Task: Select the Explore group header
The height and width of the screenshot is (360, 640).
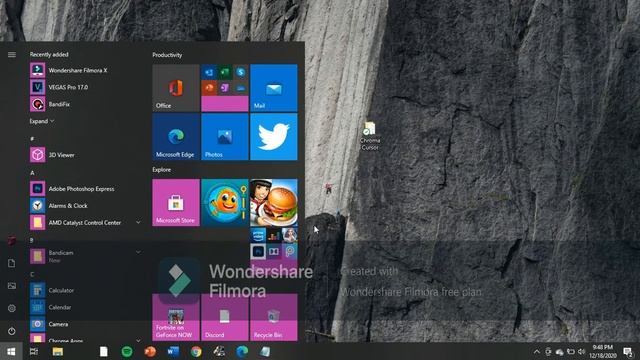Action: 162,169
